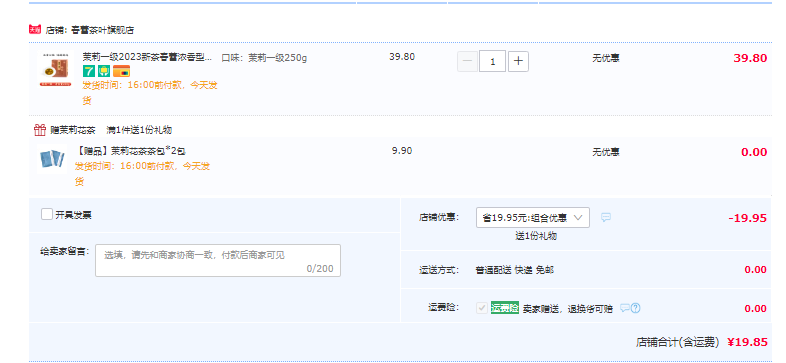Click the red subtotal 39.80
The height and width of the screenshot is (363, 786).
(x=750, y=58)
